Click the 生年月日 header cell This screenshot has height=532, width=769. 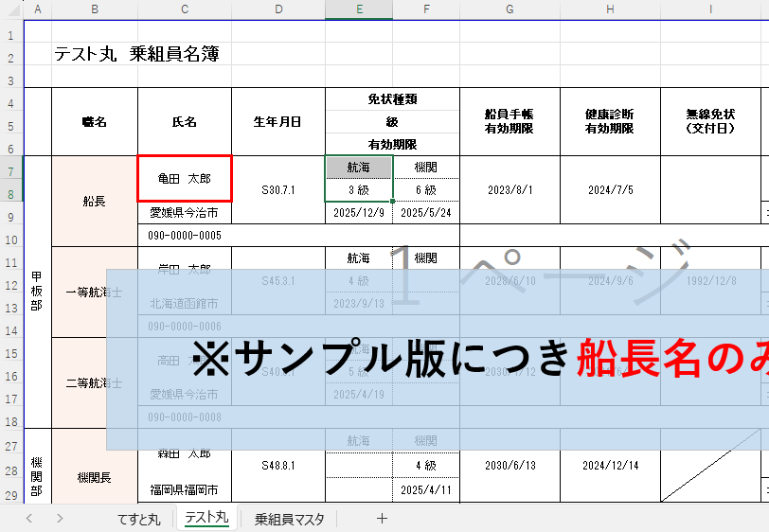pos(278,121)
